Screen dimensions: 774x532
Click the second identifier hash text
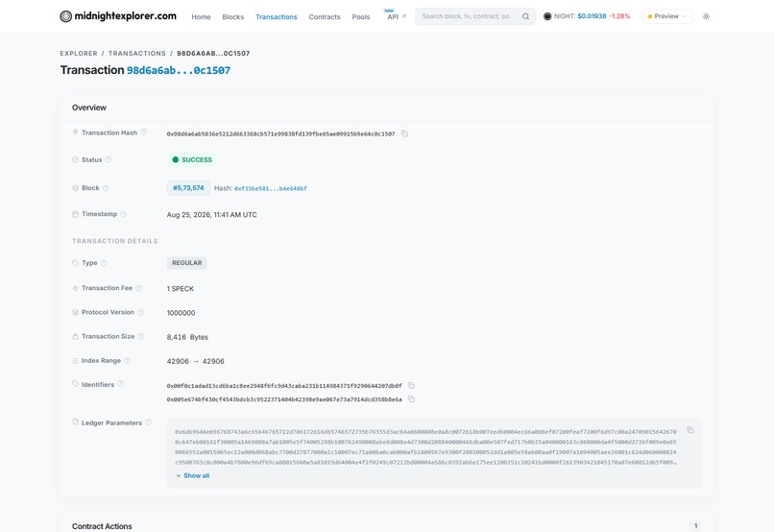284,399
